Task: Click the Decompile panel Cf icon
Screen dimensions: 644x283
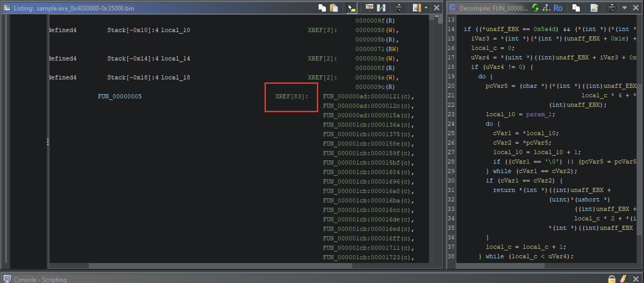Action: click(x=453, y=8)
